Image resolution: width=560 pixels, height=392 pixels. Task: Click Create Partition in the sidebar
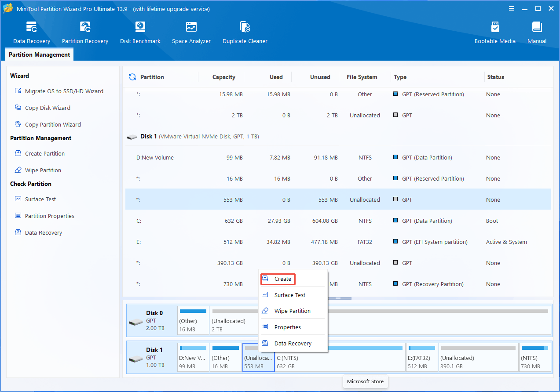[x=40, y=153]
